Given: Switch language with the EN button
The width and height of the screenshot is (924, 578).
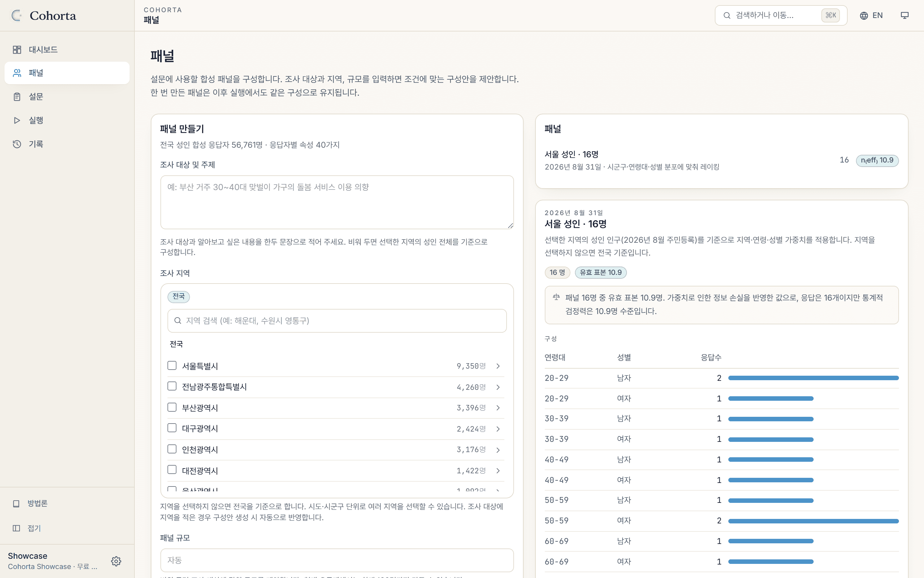Looking at the screenshot, I should 871,16.
